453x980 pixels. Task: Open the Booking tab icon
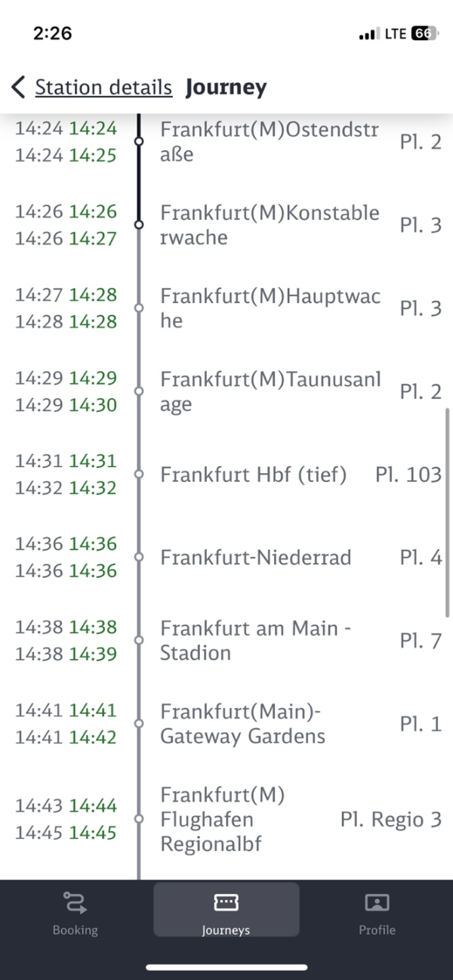click(x=75, y=902)
